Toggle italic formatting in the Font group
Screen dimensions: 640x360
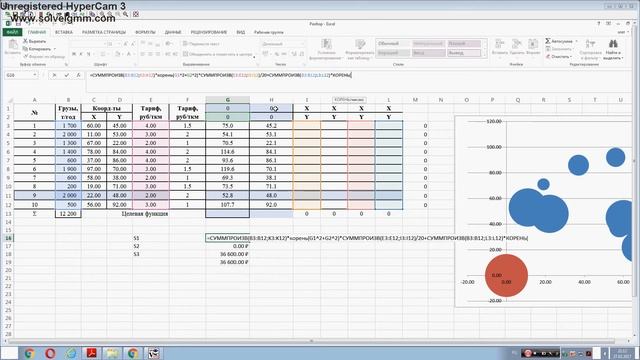[81, 54]
